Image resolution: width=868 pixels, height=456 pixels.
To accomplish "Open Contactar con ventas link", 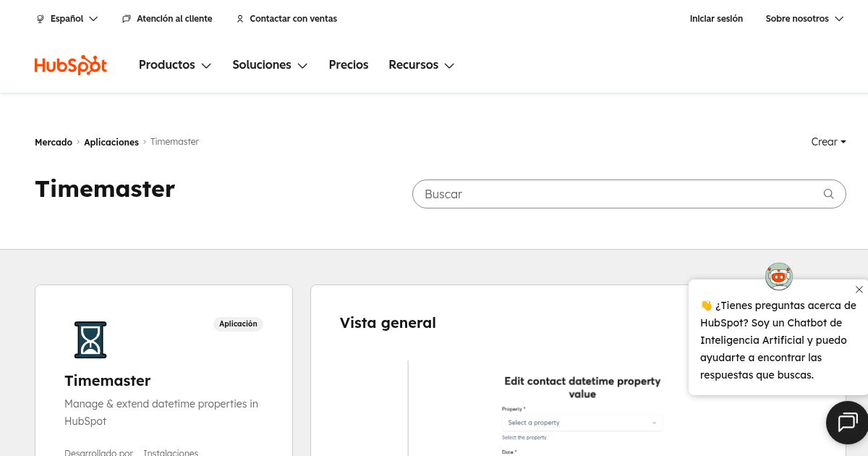I will [293, 19].
